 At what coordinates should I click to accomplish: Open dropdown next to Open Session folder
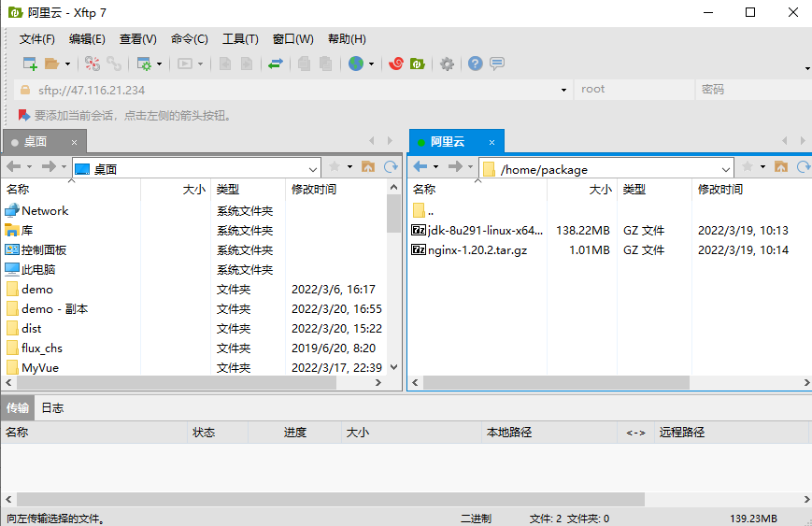click(x=68, y=64)
